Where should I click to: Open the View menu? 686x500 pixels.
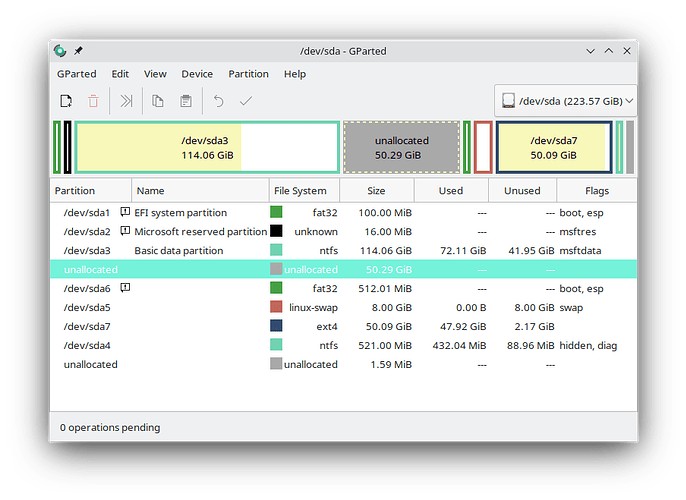tap(155, 74)
